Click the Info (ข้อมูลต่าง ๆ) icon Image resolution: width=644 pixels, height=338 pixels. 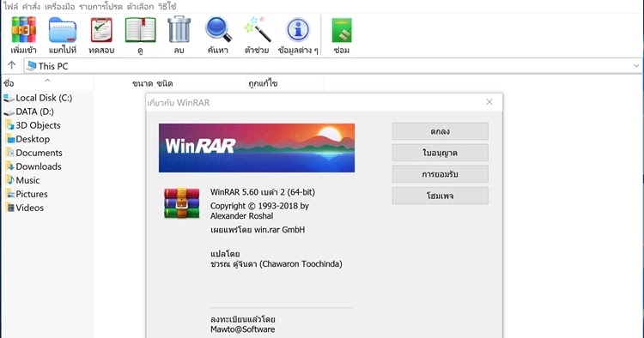(298, 30)
